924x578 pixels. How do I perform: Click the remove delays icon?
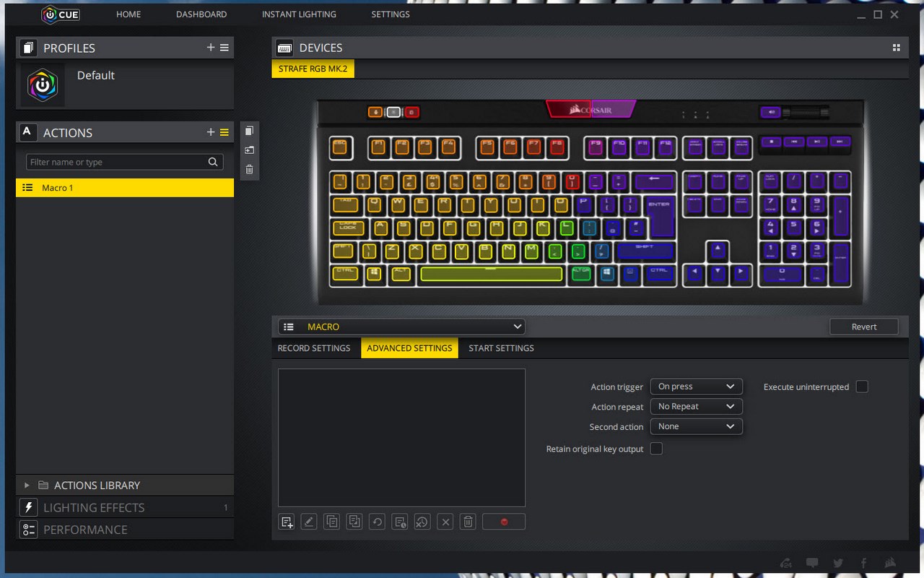tap(422, 522)
